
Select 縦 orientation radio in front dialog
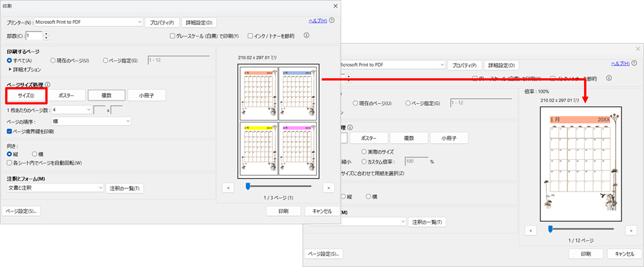(x=10, y=154)
